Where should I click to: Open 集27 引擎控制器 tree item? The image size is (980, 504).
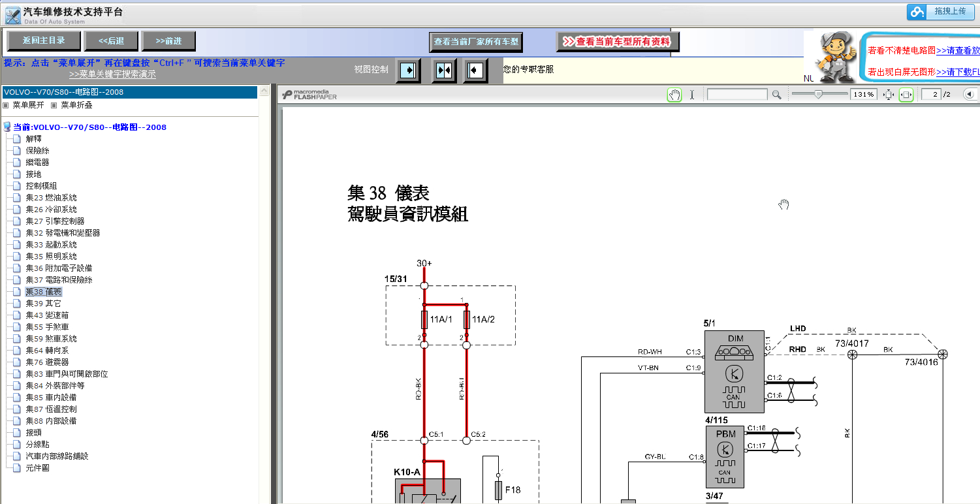coord(55,221)
